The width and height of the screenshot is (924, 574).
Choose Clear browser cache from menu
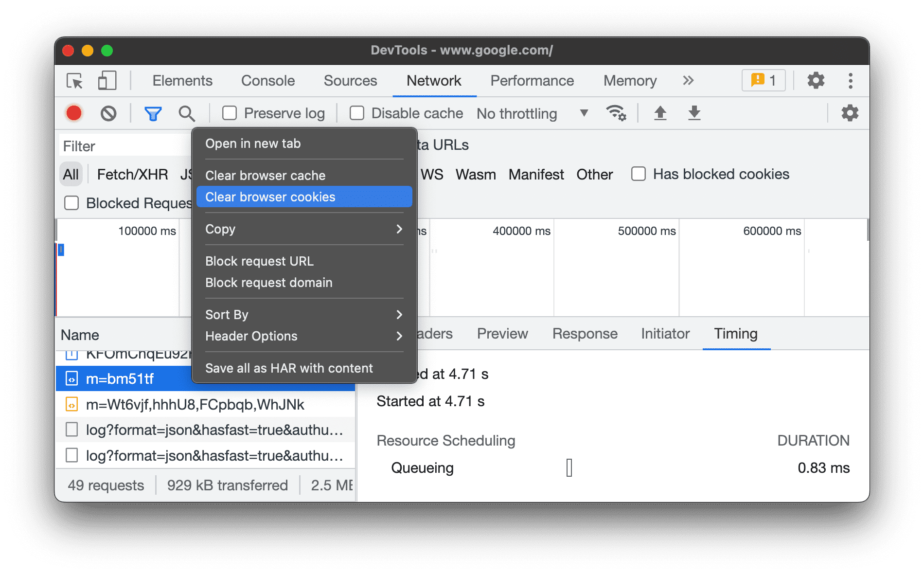click(x=266, y=175)
